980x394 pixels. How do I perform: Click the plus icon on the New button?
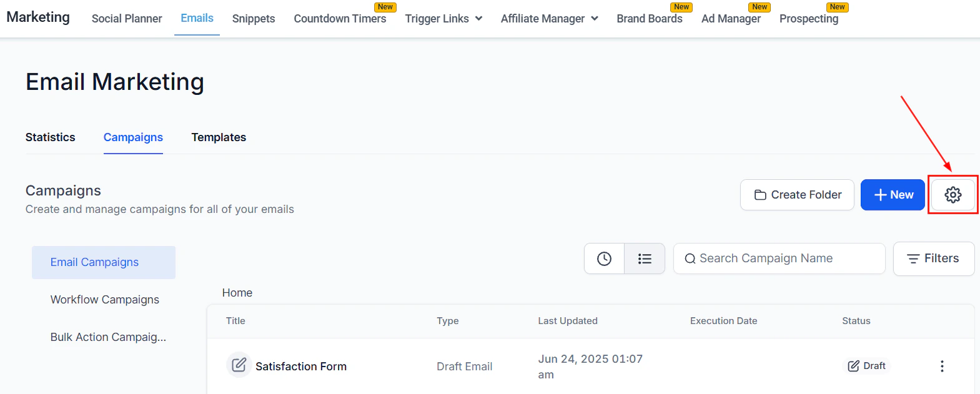point(880,194)
